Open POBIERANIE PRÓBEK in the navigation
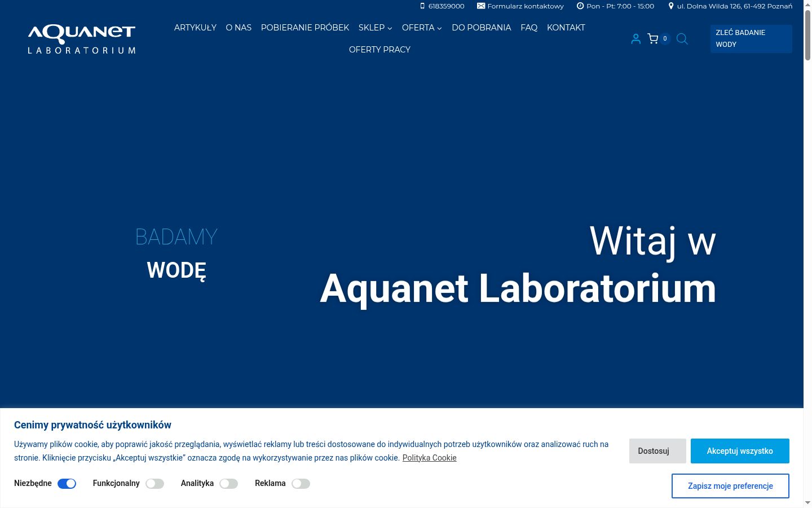812x508 pixels. click(x=305, y=28)
